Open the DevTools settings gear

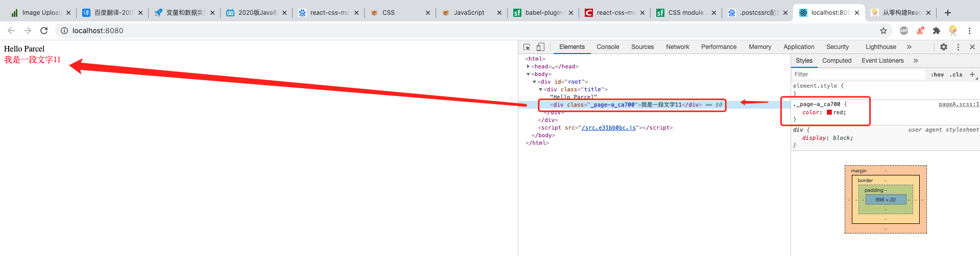pyautogui.click(x=944, y=47)
